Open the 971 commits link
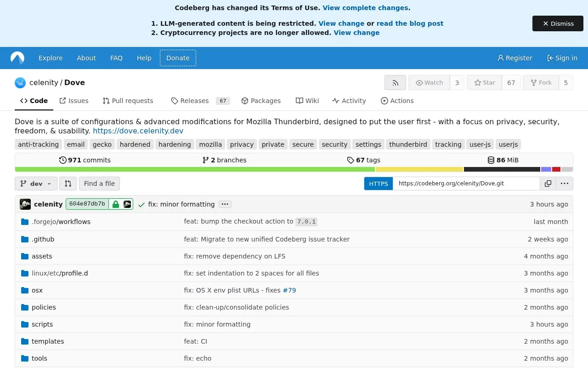 click(x=85, y=160)
